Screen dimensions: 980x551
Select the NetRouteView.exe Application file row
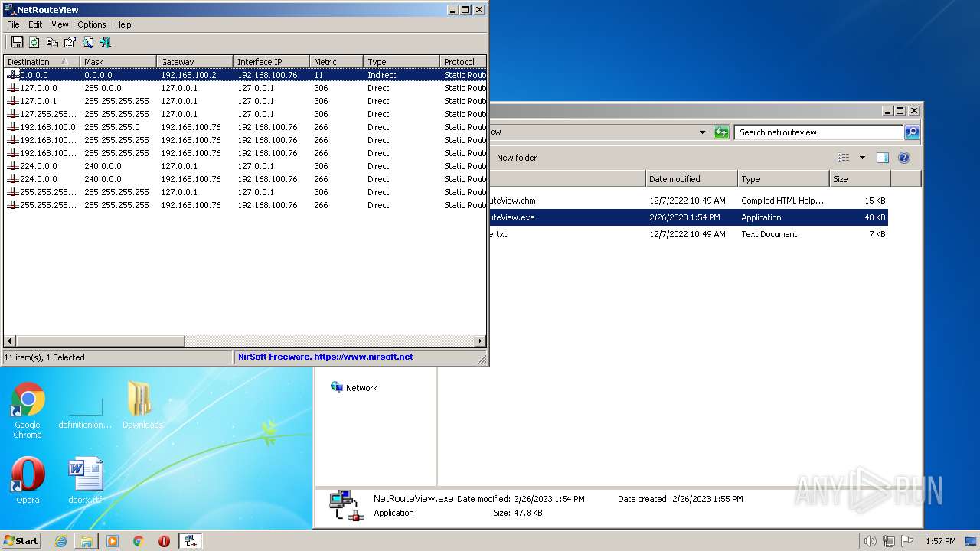(688, 217)
